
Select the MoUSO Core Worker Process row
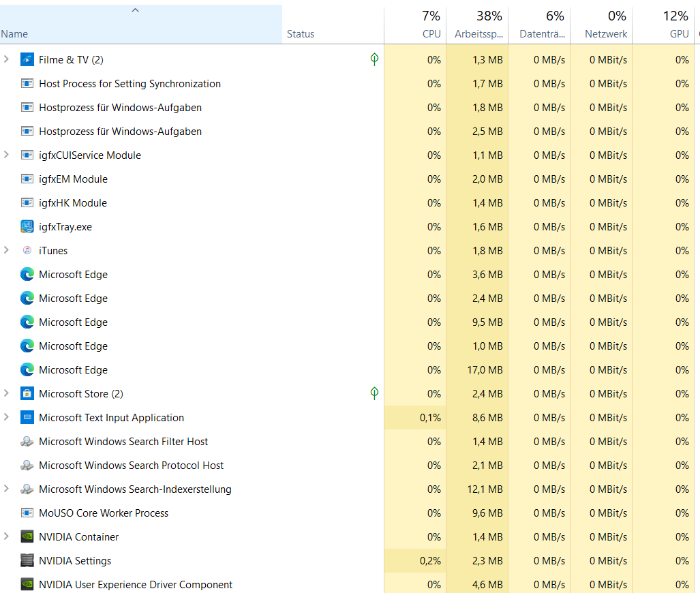click(350, 513)
